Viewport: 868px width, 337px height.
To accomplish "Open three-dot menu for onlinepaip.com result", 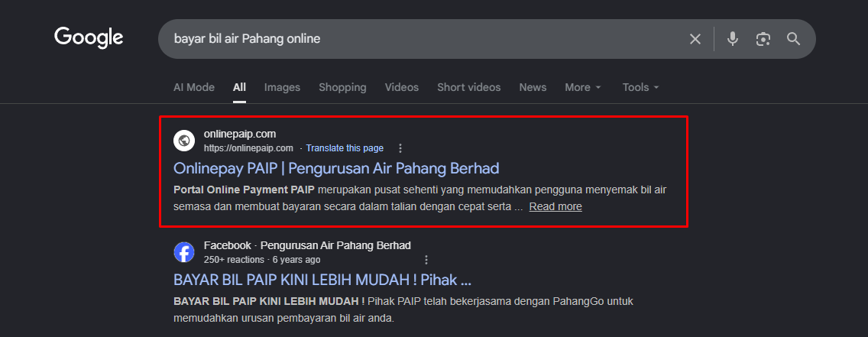I will pyautogui.click(x=400, y=148).
